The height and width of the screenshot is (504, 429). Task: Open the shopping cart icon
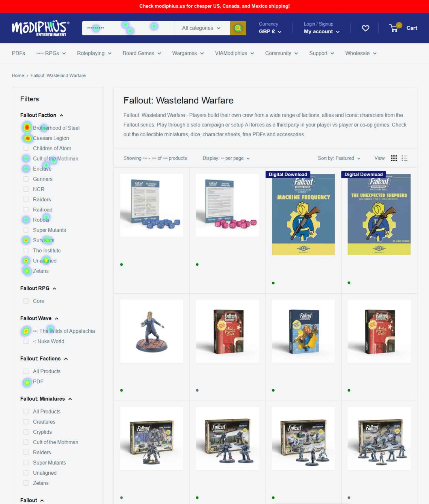point(394,28)
